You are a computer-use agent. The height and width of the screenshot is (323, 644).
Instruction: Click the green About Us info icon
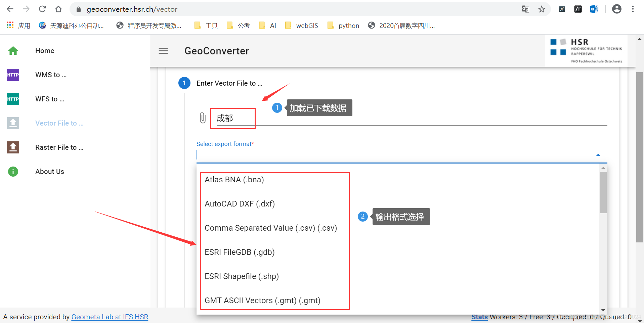(x=13, y=172)
